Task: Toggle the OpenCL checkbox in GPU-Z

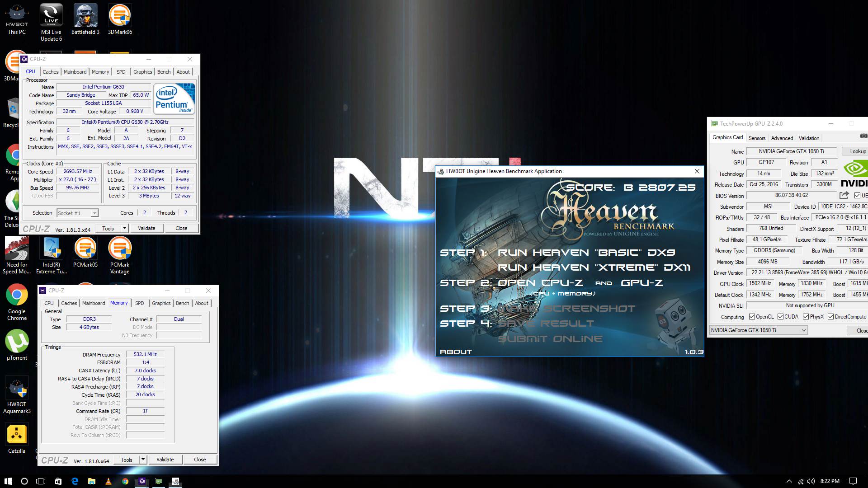Action: pyautogui.click(x=752, y=317)
